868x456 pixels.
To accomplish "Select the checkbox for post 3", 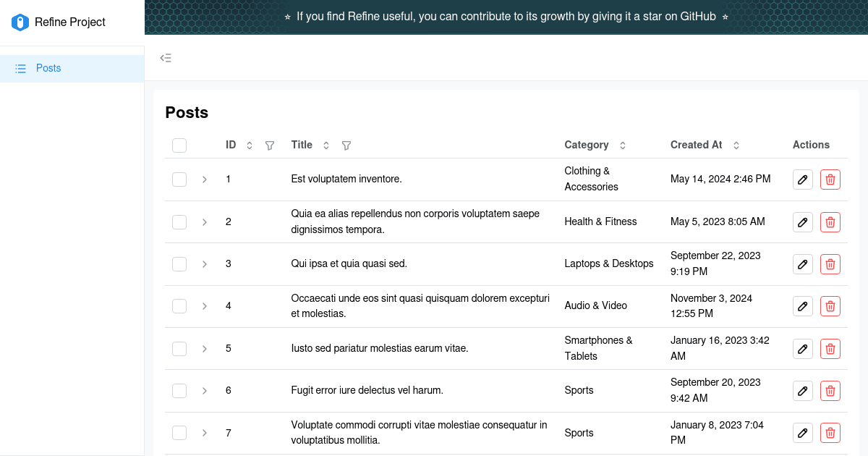I will click(179, 263).
